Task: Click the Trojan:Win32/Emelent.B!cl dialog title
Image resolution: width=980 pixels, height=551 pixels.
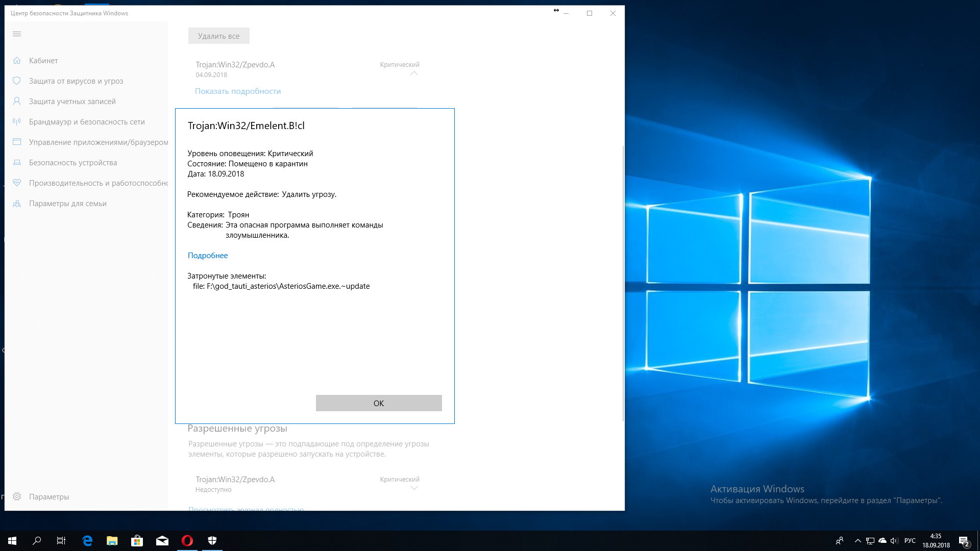Action: click(x=246, y=126)
